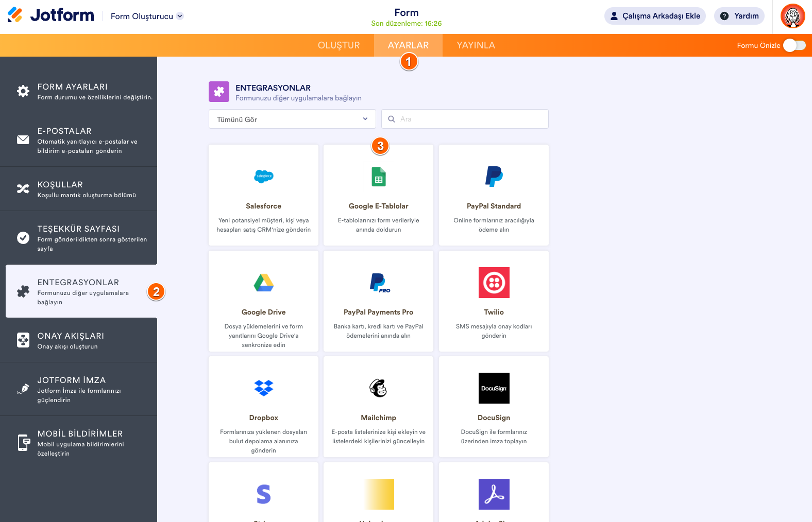Select the Mailchimp monkey icon
The width and height of the screenshot is (812, 522).
click(x=379, y=388)
